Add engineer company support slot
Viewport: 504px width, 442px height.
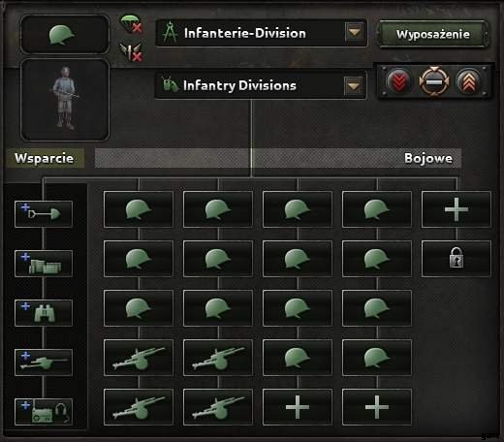pos(44,214)
